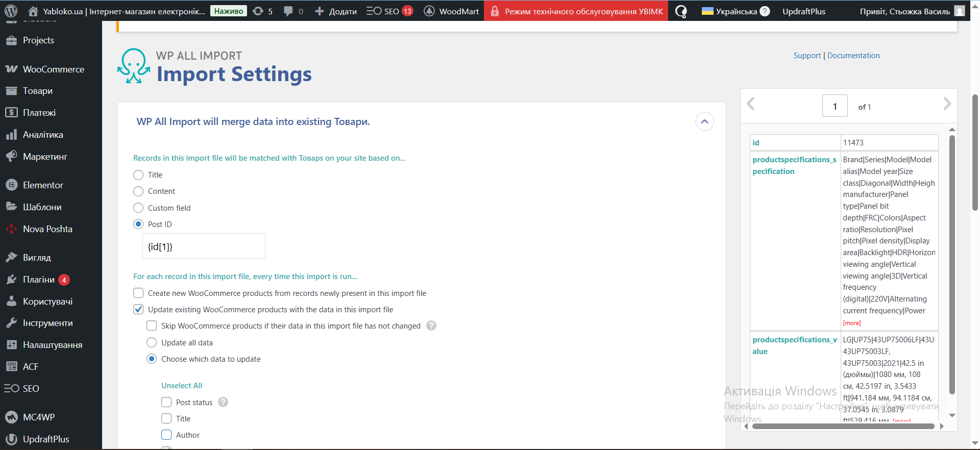Click the Режим технічного обслуговування УВІМК button

pos(576,11)
